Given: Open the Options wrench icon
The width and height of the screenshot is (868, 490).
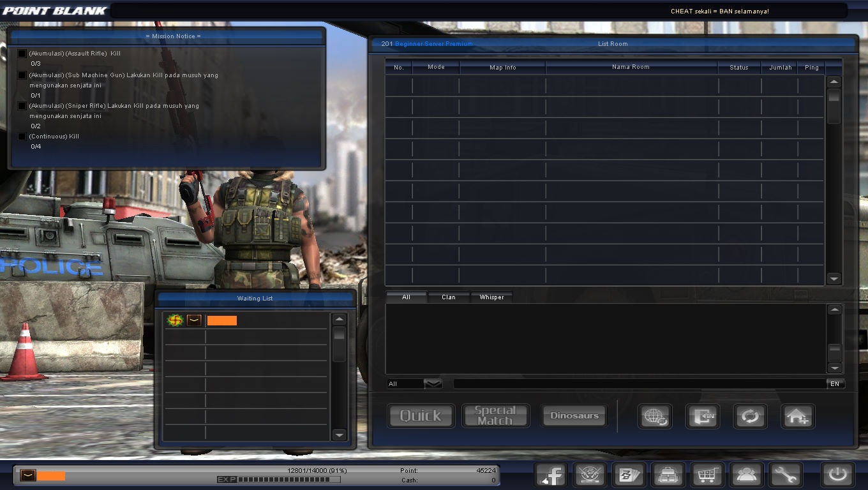Looking at the screenshot, I should (786, 475).
